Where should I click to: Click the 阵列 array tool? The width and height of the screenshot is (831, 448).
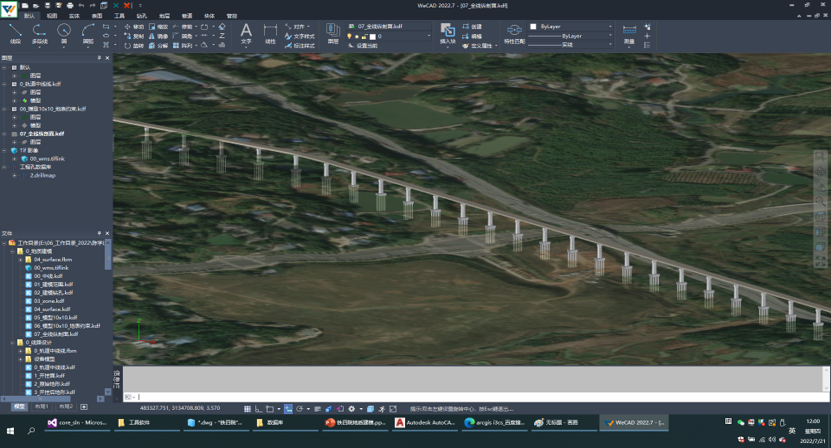click(x=183, y=46)
